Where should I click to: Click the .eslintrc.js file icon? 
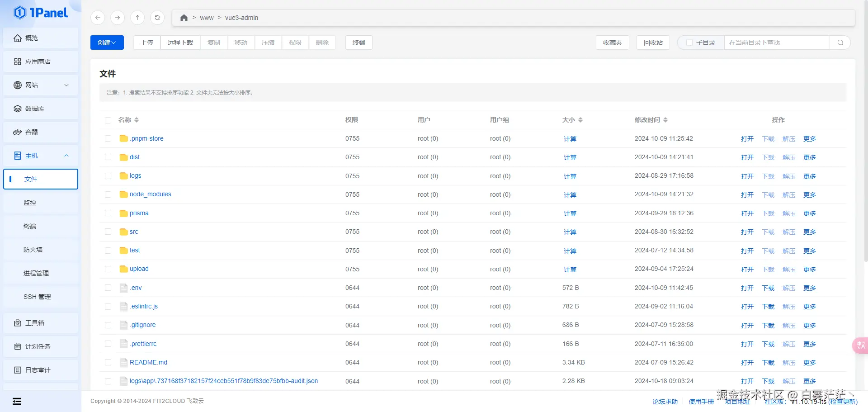pos(123,306)
